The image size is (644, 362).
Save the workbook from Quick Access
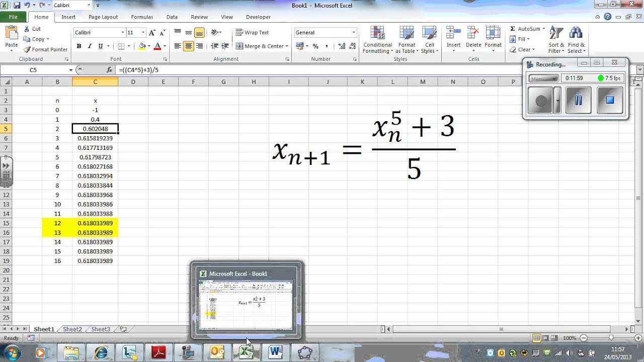[17, 5]
